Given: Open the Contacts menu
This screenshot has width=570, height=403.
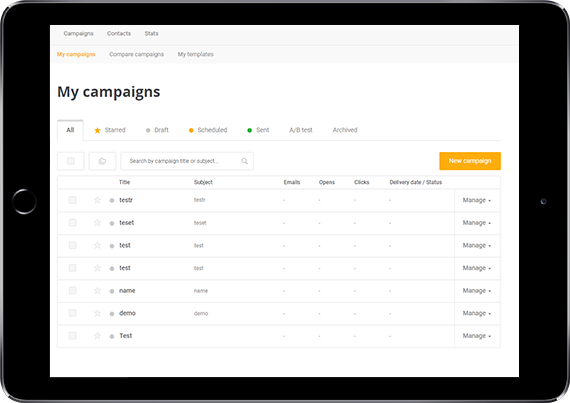Looking at the screenshot, I should (x=119, y=33).
